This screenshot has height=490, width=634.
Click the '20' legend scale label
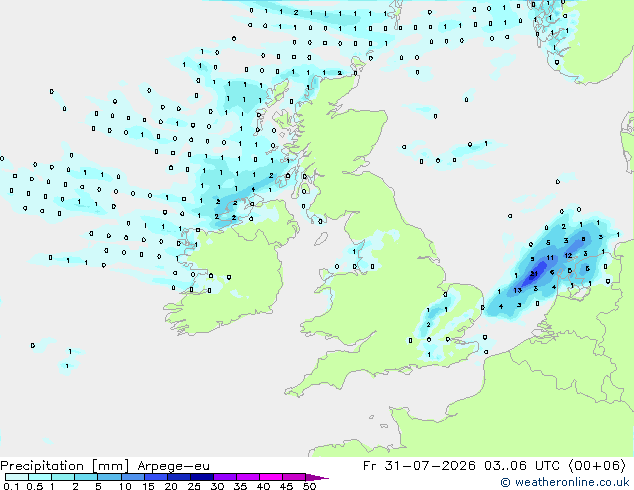(x=171, y=486)
